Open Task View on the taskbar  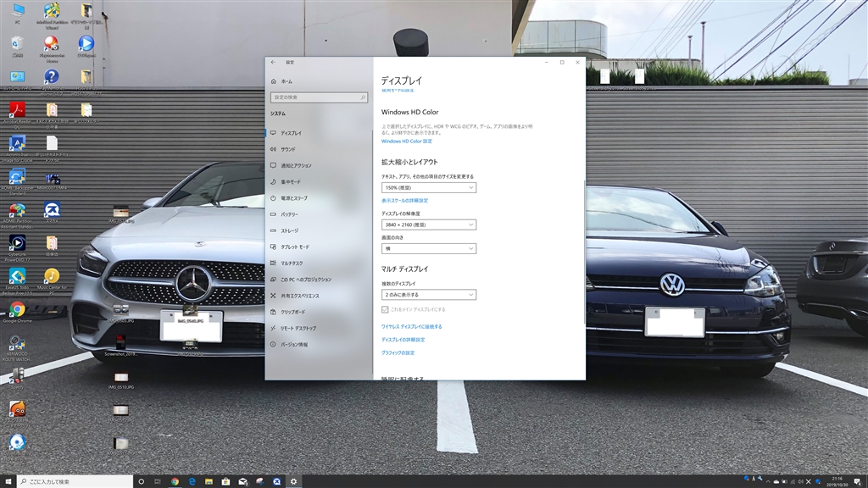[x=158, y=482]
